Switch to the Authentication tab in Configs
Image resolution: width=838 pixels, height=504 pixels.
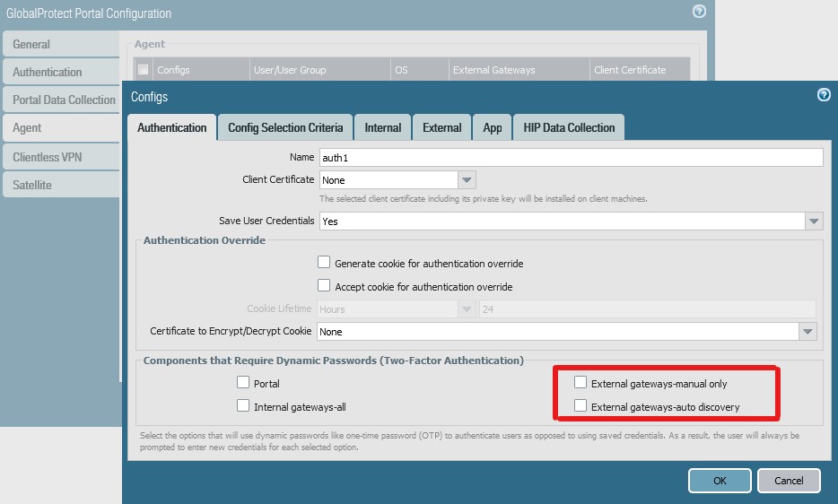pyautogui.click(x=172, y=127)
